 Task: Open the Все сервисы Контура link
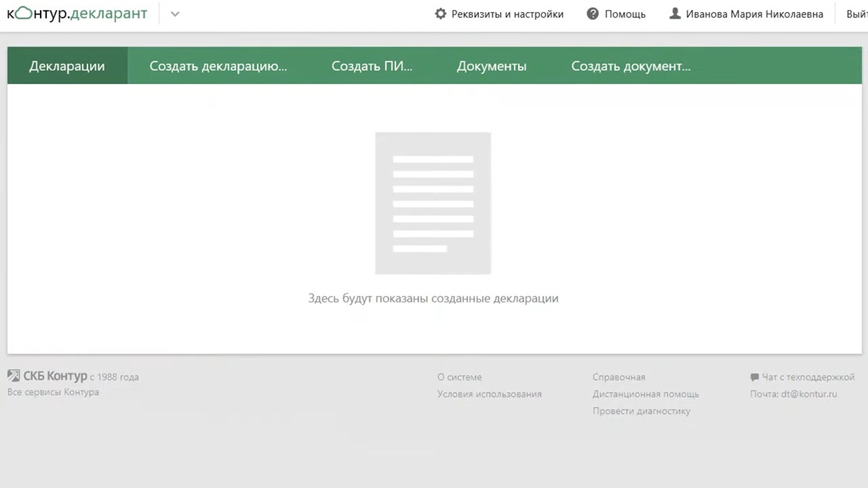pos(53,393)
